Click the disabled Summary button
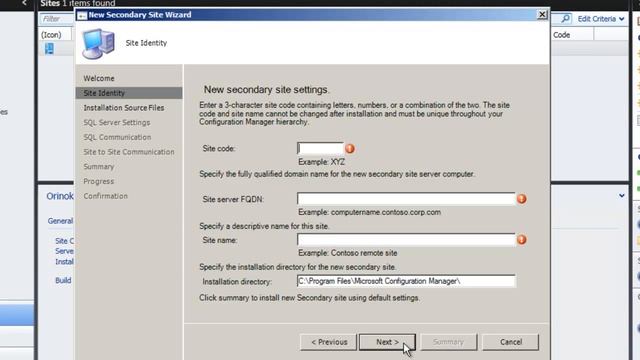The width and height of the screenshot is (640, 360). pyautogui.click(x=448, y=342)
